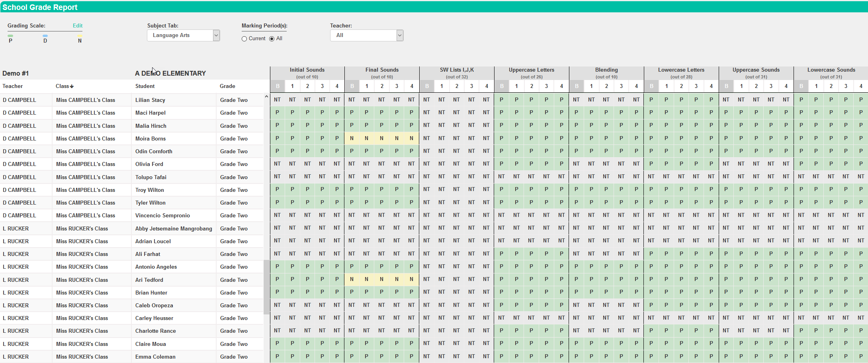868x363 pixels.
Task: Click period 1 header under Initial Sounds
Action: point(292,86)
